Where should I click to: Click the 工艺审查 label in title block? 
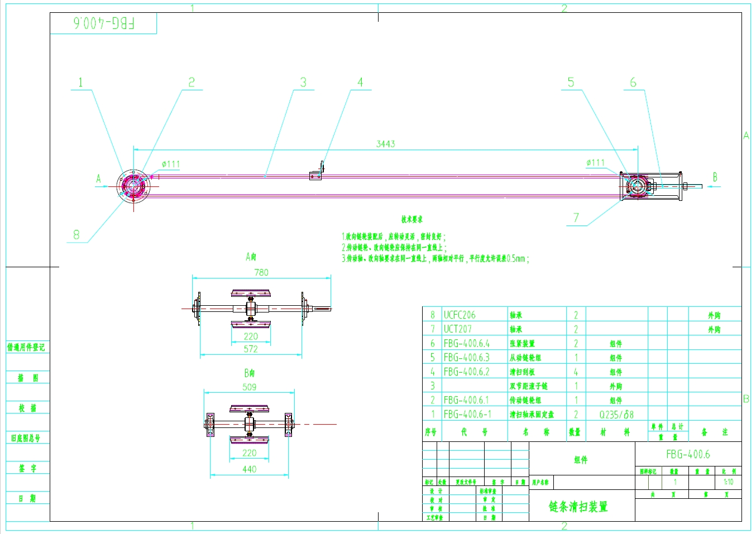point(435,518)
